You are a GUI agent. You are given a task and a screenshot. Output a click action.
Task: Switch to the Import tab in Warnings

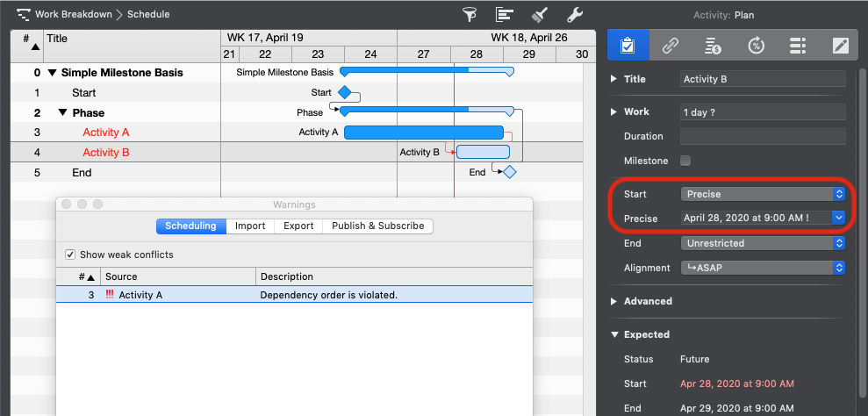pos(250,226)
